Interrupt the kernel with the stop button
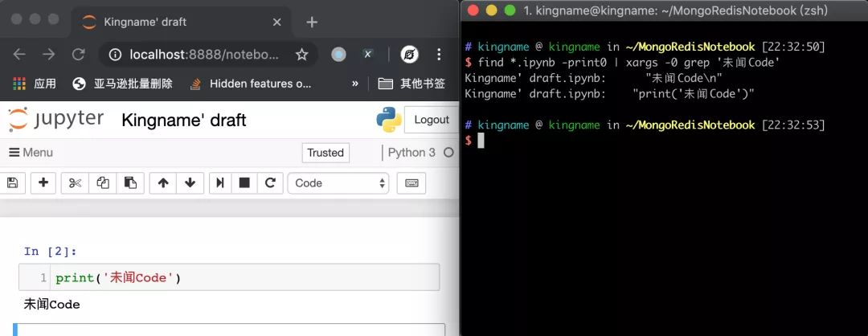The width and height of the screenshot is (868, 336). tap(244, 183)
